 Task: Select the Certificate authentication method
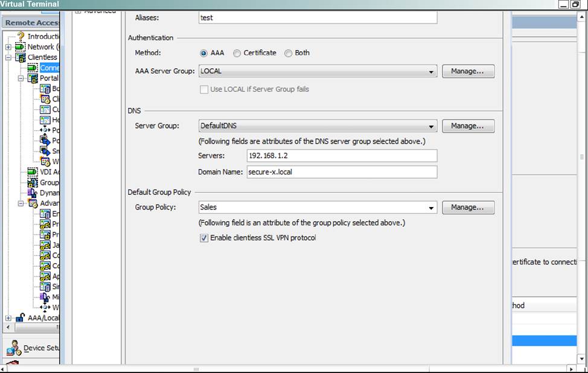(x=237, y=53)
